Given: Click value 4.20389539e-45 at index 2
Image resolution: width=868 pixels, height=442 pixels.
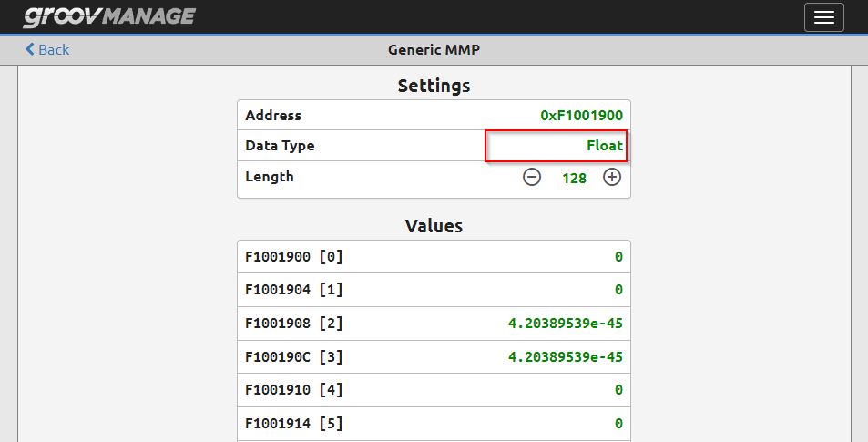Looking at the screenshot, I should 566,324.
